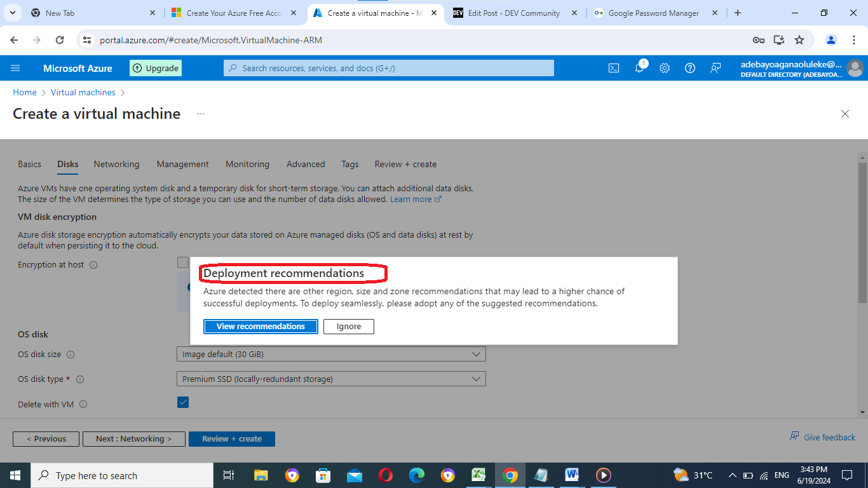
Task: Open Azure portal settings gear
Action: 665,68
